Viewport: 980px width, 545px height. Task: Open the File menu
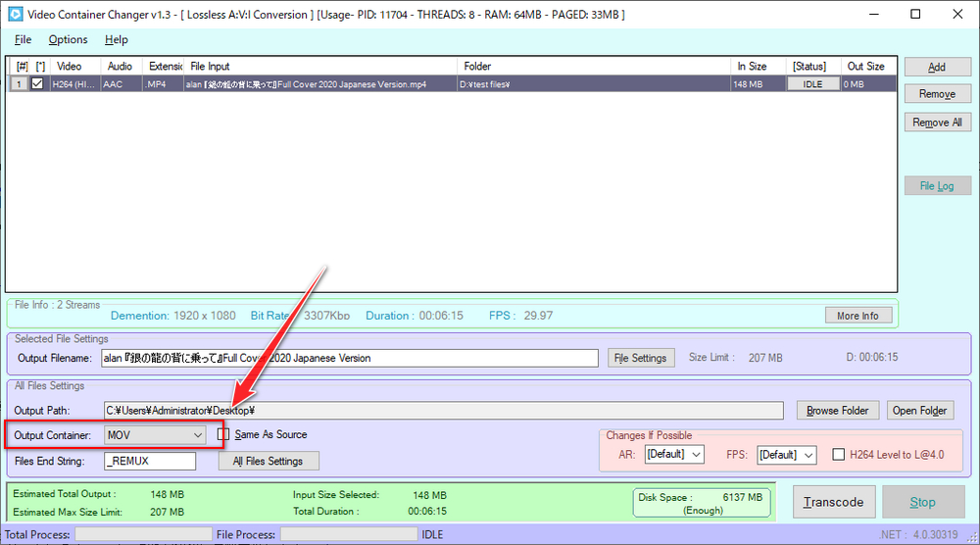pos(24,40)
